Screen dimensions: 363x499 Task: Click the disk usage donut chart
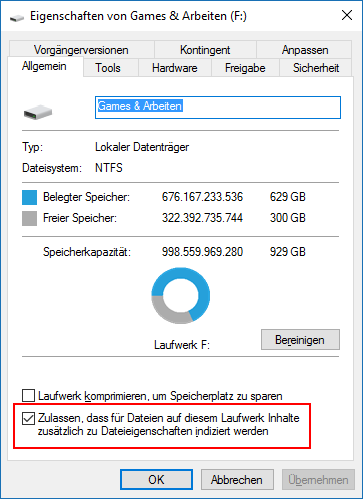[181, 295]
